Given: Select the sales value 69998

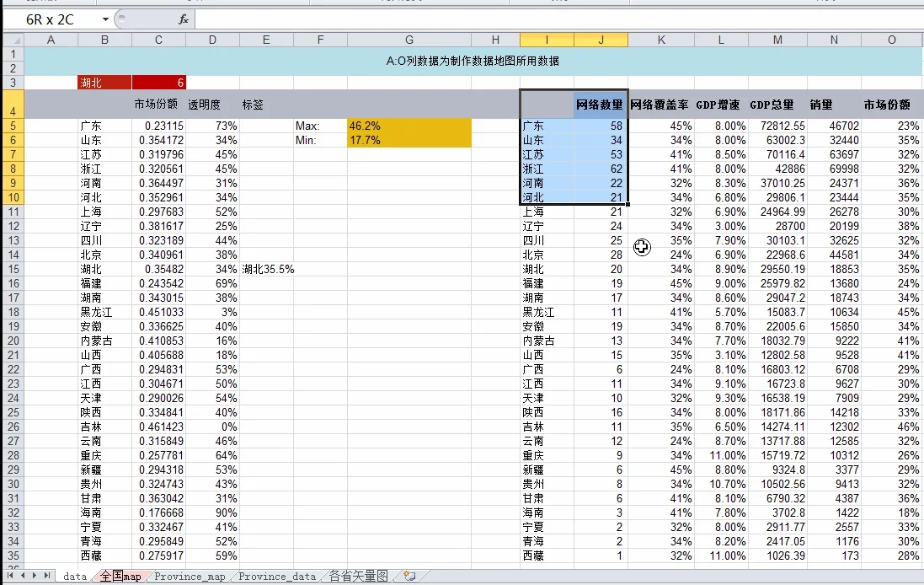Looking at the screenshot, I should [x=834, y=169].
